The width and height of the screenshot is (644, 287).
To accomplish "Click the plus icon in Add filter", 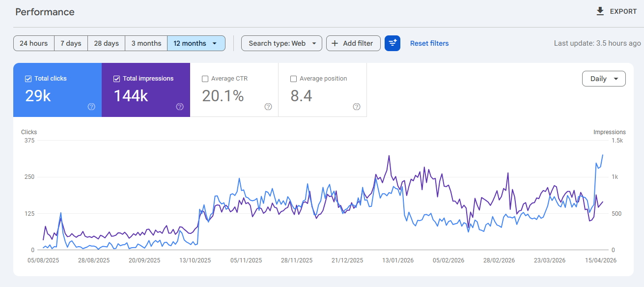I will click(x=336, y=43).
